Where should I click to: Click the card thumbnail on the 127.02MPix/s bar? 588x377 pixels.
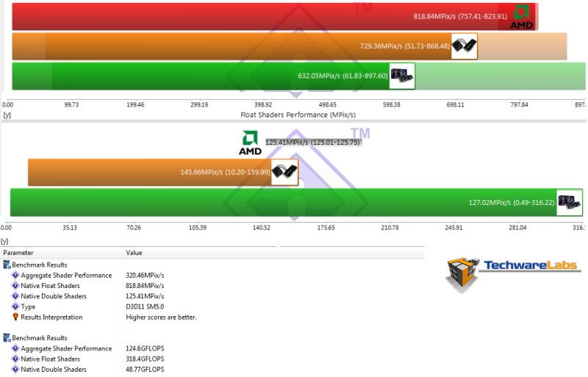coord(570,202)
